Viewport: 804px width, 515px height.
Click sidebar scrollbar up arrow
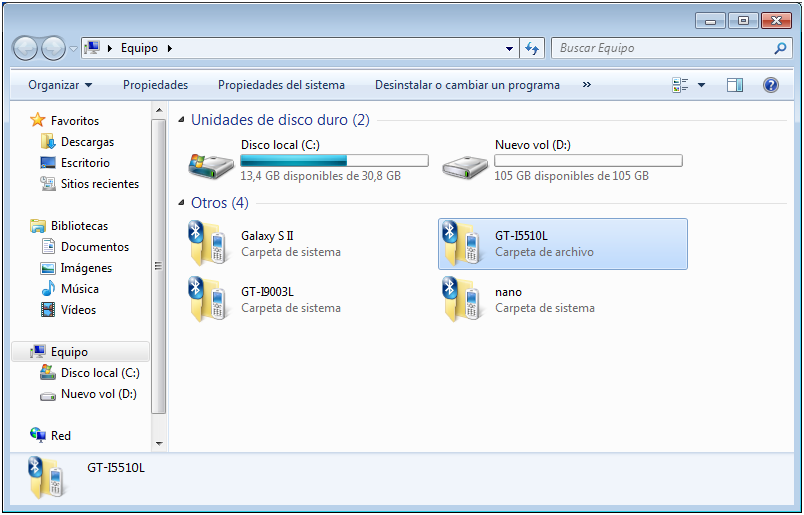158,110
